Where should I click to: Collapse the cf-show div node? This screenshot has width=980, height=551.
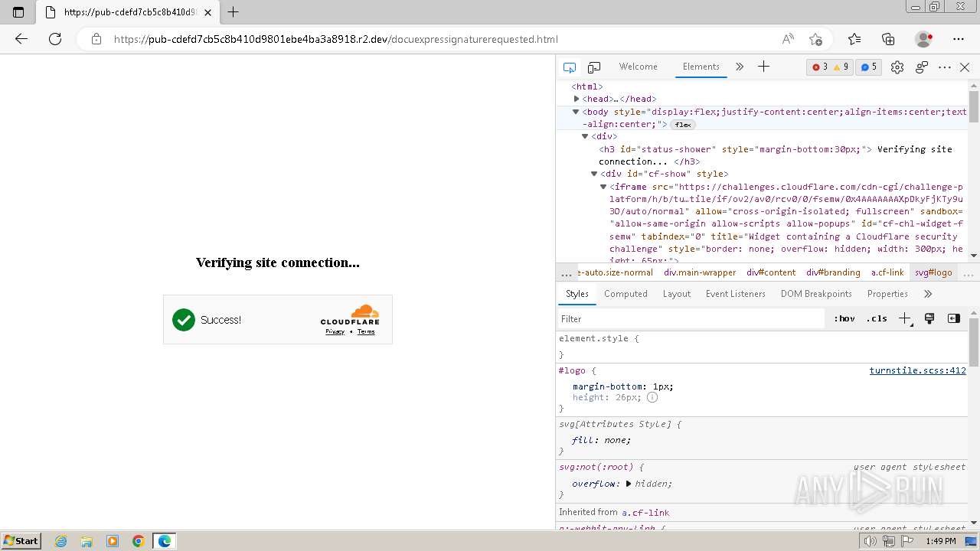[595, 174]
